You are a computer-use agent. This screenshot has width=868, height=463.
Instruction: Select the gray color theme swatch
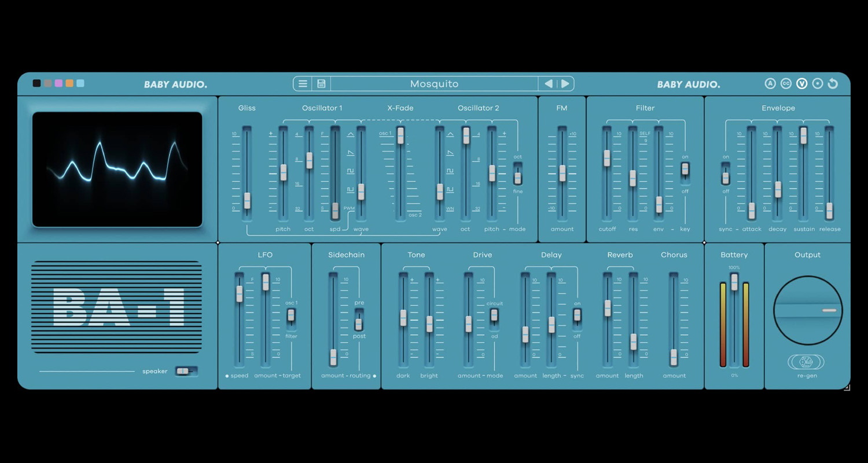point(47,83)
